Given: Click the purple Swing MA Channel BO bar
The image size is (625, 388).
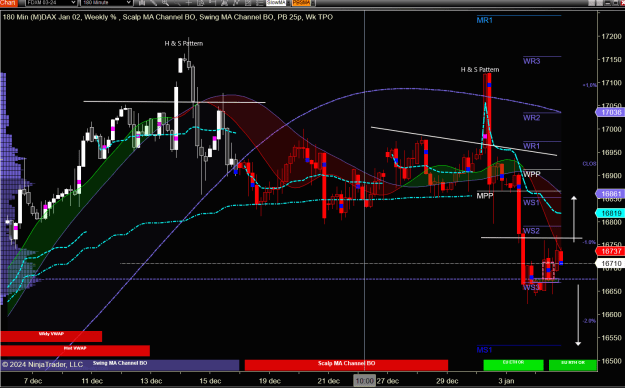Looking at the screenshot, I should click(120, 365).
